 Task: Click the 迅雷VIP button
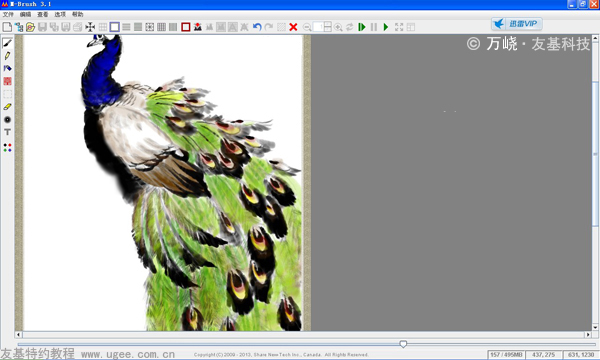[x=517, y=24]
